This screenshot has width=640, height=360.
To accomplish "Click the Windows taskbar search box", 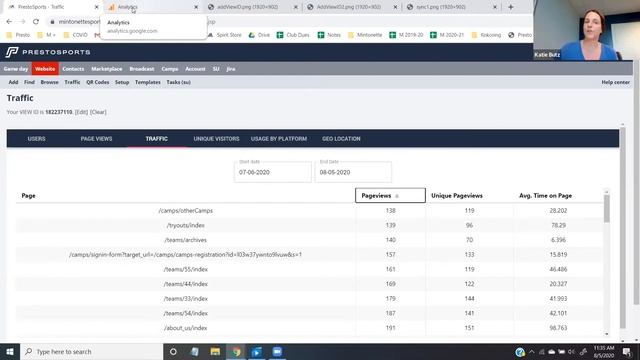I will tap(91, 351).
